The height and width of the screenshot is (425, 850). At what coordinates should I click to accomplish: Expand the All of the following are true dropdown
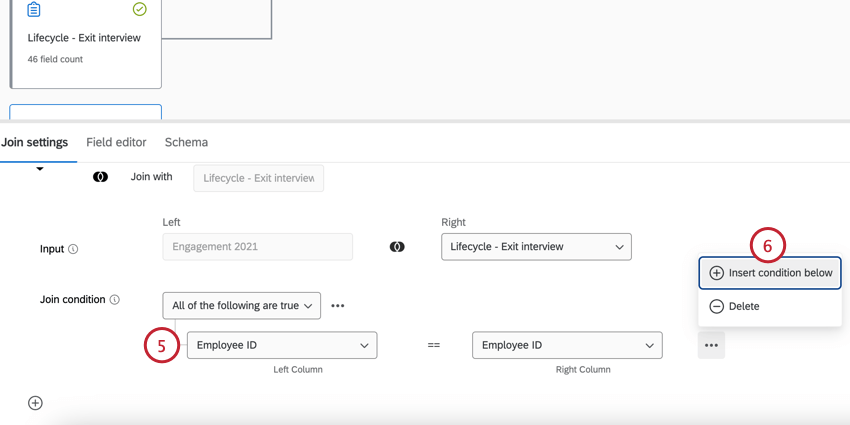click(241, 306)
